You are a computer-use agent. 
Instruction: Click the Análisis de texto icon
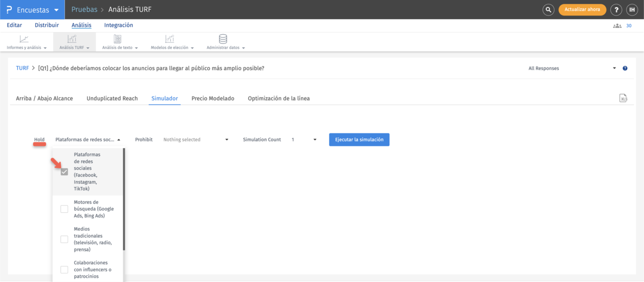118,39
